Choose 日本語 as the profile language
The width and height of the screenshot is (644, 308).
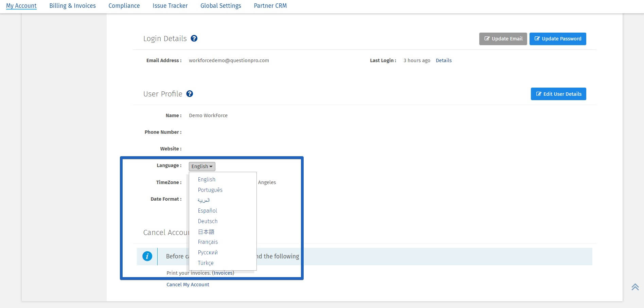pos(206,232)
